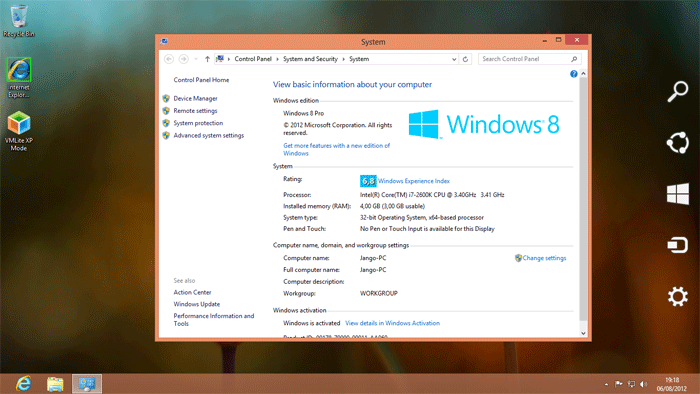Click the 6,8 rating badge
The width and height of the screenshot is (700, 394).
368,181
